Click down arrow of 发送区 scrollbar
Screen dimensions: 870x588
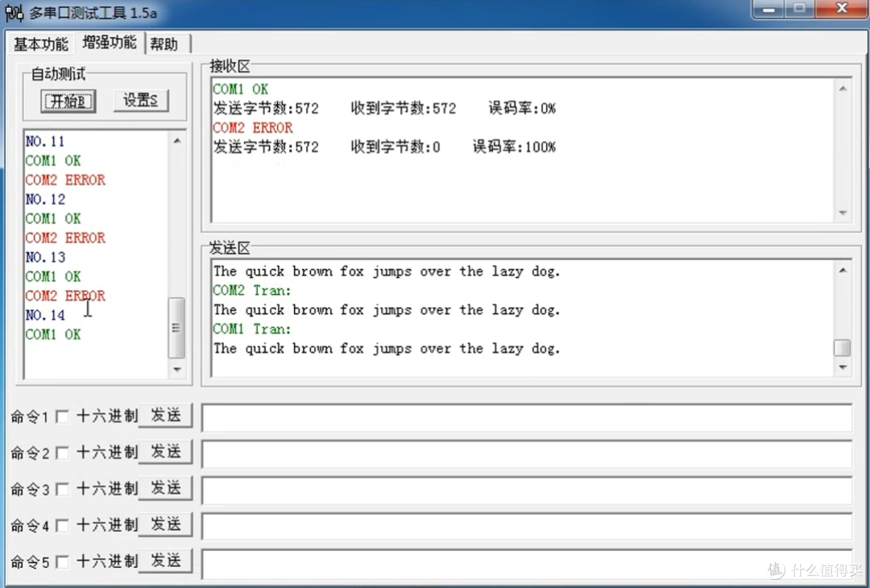point(843,367)
